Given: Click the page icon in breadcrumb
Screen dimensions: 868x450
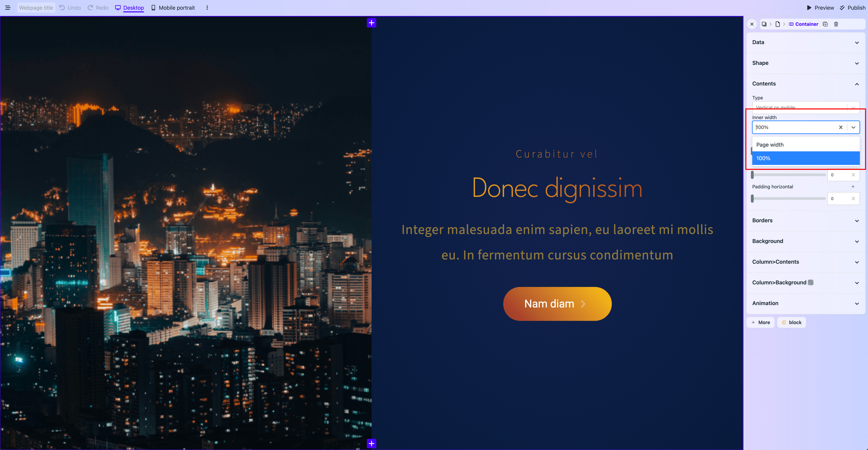Looking at the screenshot, I should click(x=778, y=24).
